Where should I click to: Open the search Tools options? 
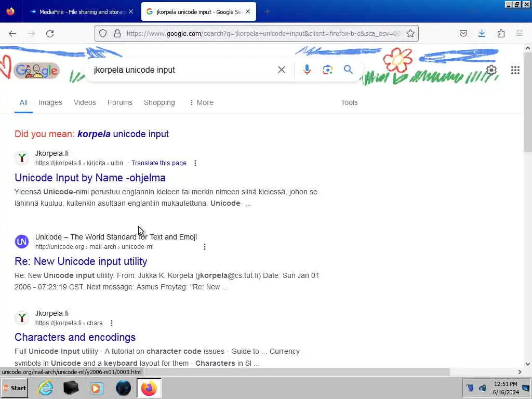coord(349,102)
